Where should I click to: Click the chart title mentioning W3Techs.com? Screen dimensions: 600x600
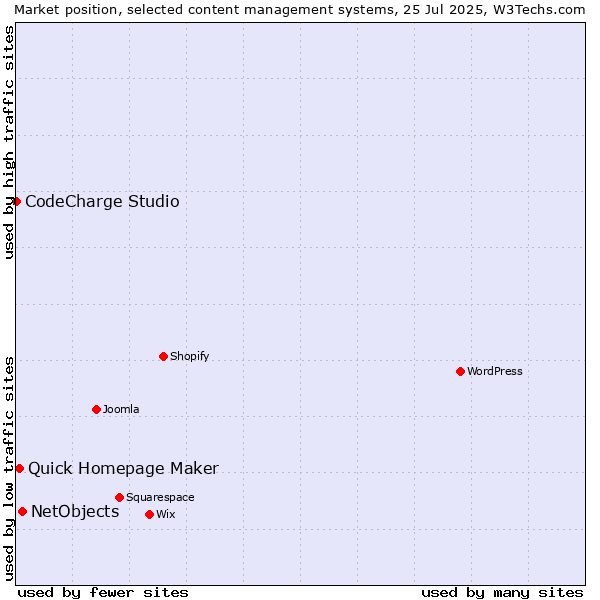coord(300,10)
